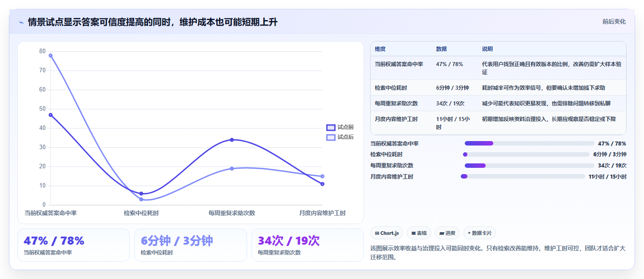Click the 试点后 data point at 19
The width and height of the screenshot is (644, 279).
coord(232,168)
